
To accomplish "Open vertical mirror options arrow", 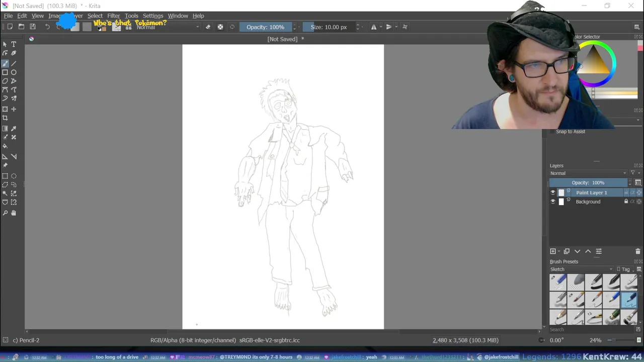I will point(396,27).
